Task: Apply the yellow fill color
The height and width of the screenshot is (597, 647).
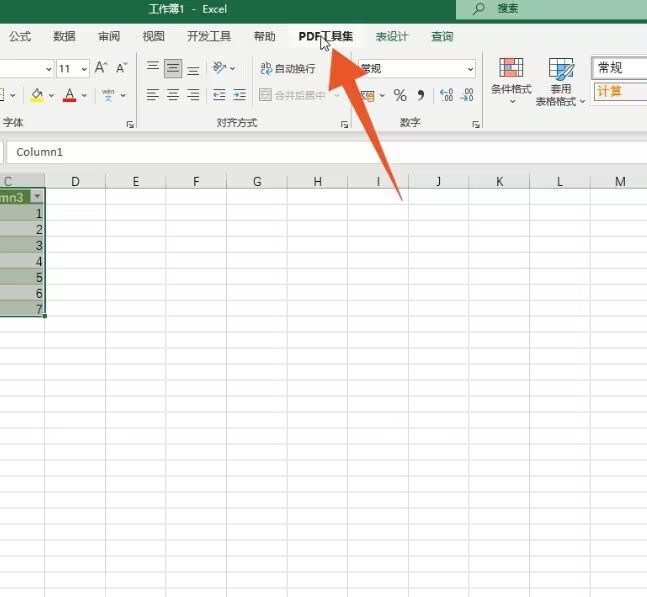Action: pos(37,95)
